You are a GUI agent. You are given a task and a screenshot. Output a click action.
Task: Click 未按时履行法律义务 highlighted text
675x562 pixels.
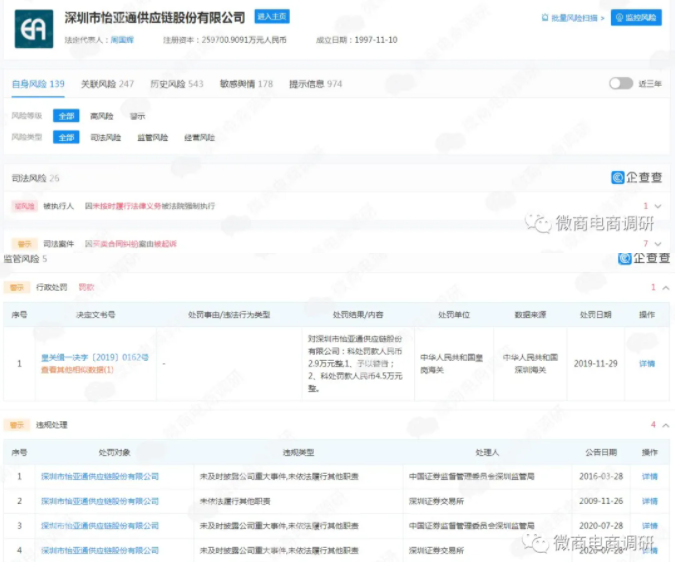coord(127,206)
